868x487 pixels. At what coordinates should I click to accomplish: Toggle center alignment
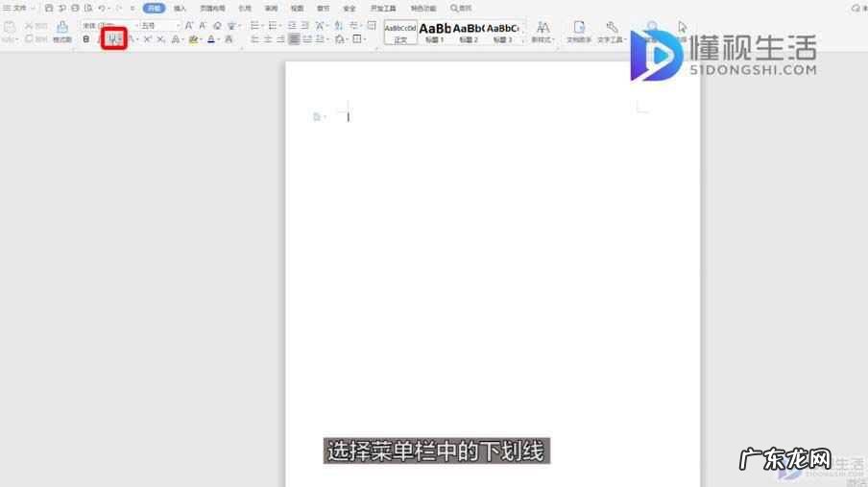pos(267,39)
